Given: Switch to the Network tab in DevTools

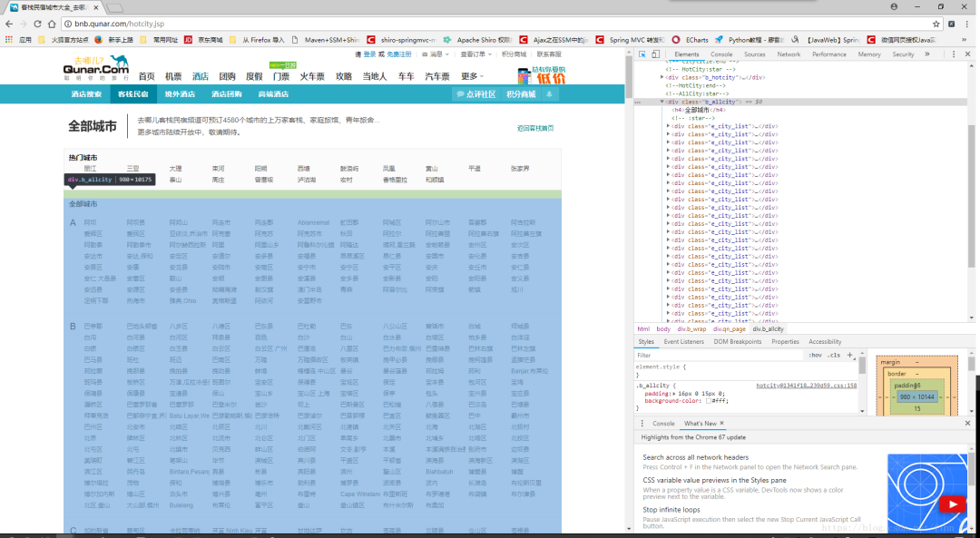Looking at the screenshot, I should (x=789, y=54).
